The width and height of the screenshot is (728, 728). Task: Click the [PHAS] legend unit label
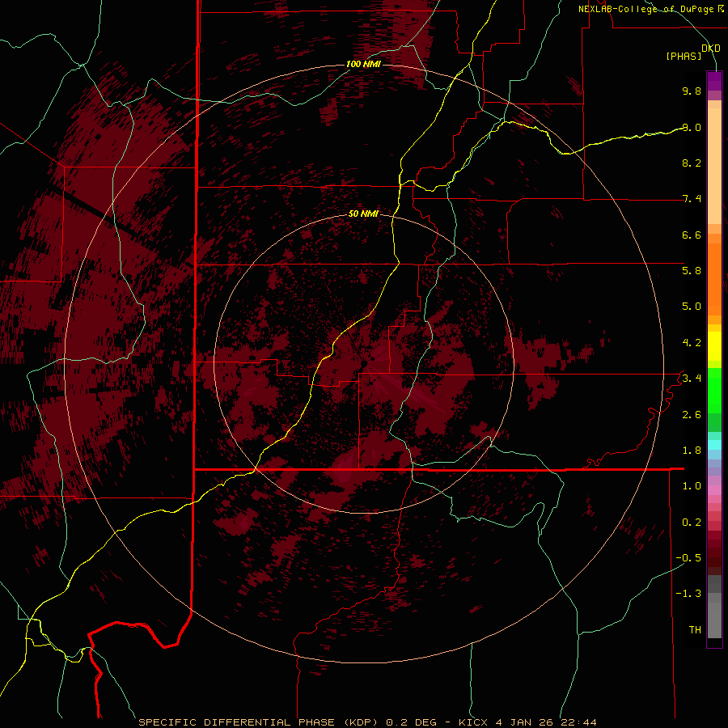[x=684, y=56]
